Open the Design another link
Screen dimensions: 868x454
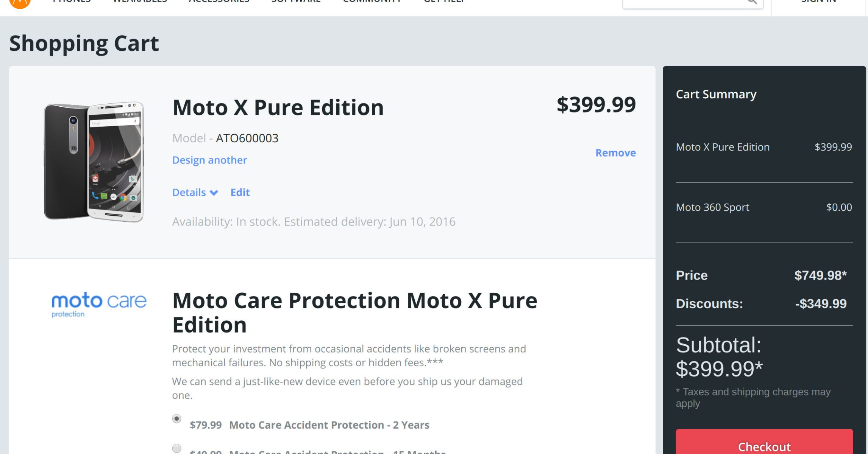coord(209,160)
